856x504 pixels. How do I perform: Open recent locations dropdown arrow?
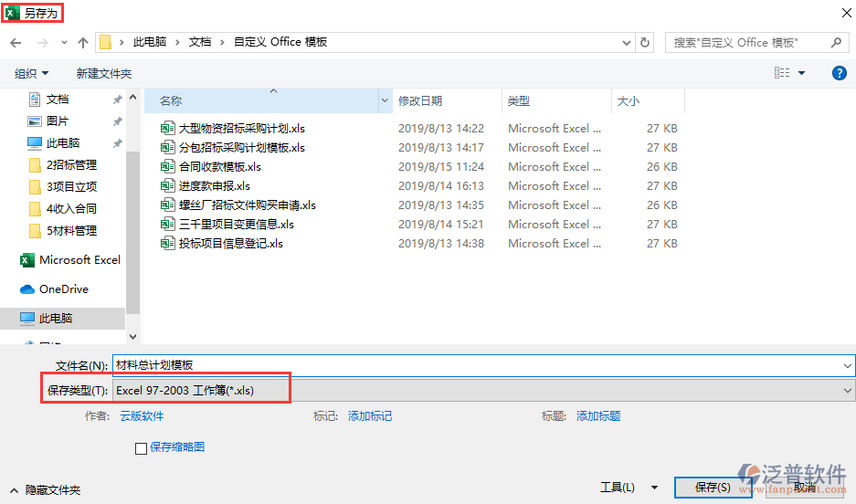click(x=64, y=43)
